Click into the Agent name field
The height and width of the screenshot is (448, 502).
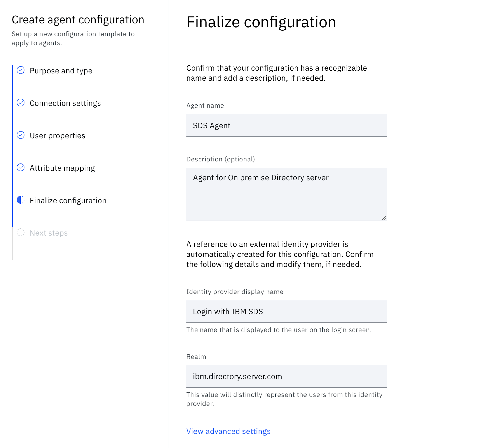[286, 125]
